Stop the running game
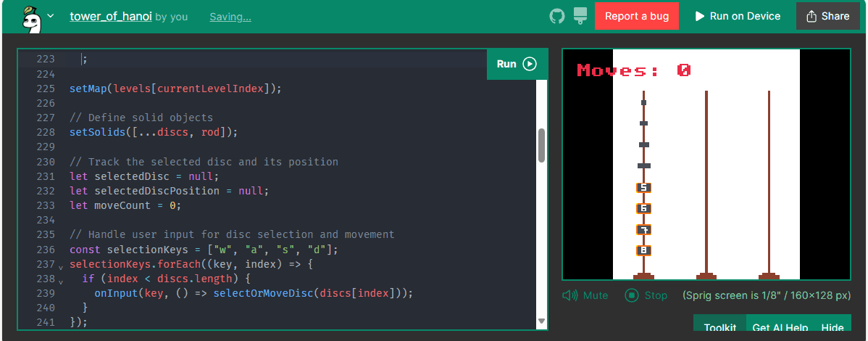Image resolution: width=868 pixels, height=341 pixels. (x=646, y=295)
